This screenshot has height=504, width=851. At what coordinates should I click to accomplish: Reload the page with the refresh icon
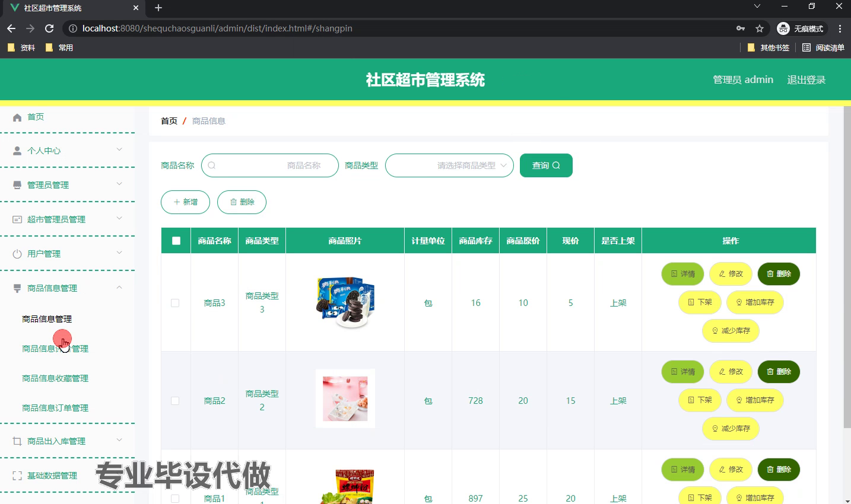[49, 28]
